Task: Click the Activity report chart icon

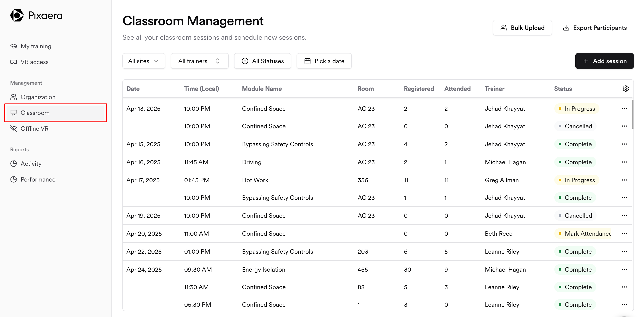Action: 14,164
